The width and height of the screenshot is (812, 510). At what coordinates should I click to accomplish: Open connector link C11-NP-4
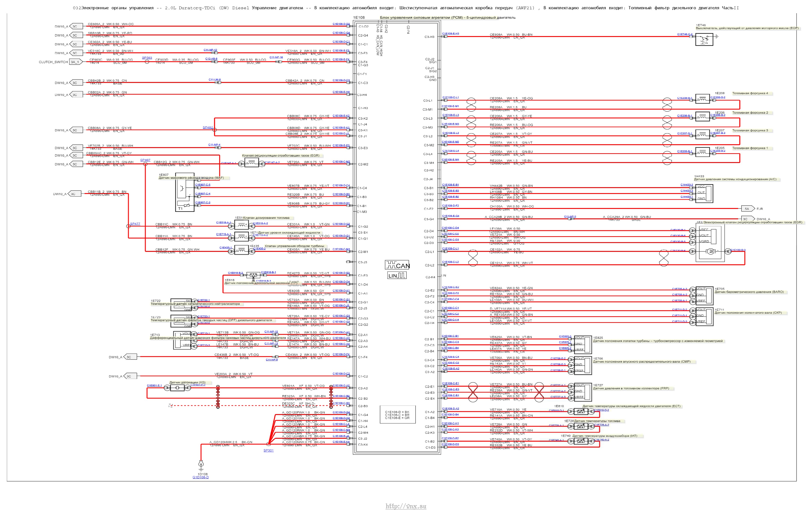click(214, 145)
